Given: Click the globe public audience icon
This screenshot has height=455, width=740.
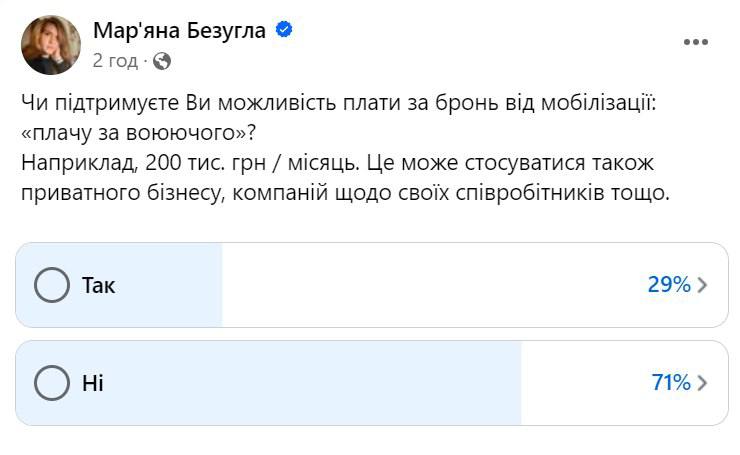Looking at the screenshot, I should [162, 60].
